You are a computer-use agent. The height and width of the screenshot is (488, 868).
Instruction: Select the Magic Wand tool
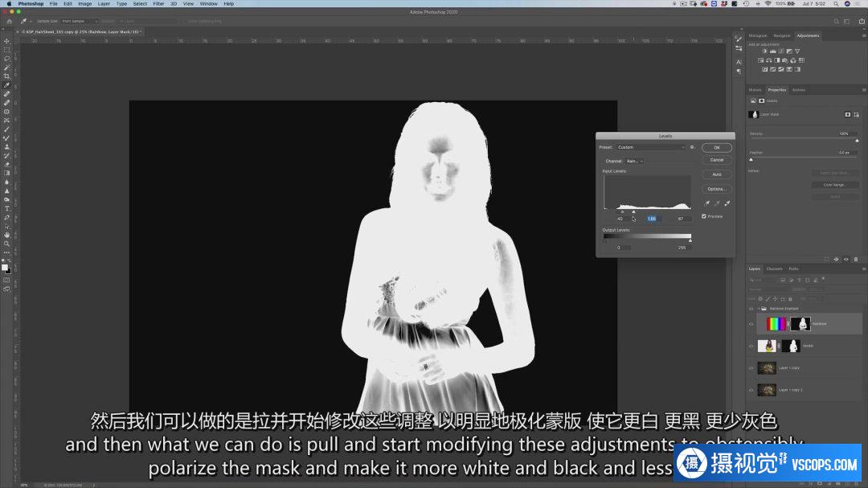click(x=6, y=68)
